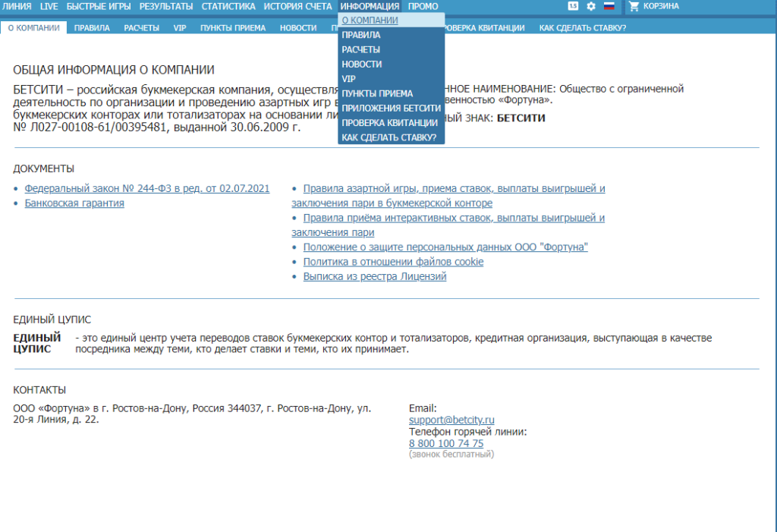
Task: Open the shopping cart Корзина
Action: click(x=653, y=6)
